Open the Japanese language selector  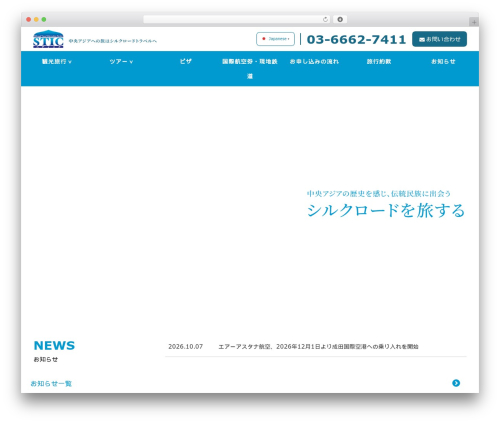coord(275,39)
